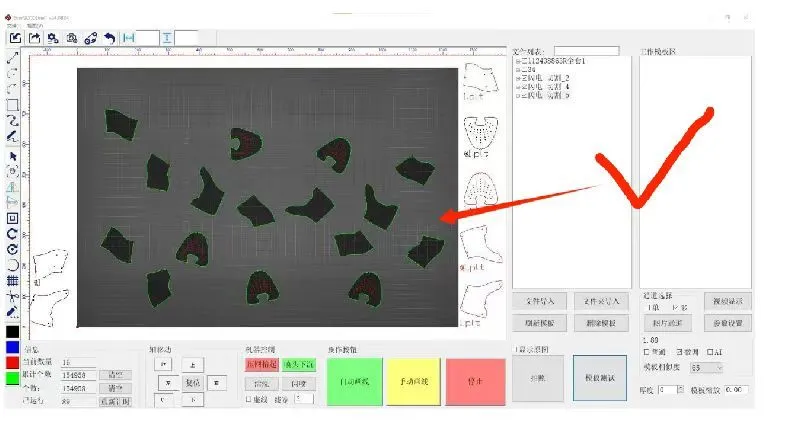789x429 pixels.
Task: Select the black arrow pointer tool
Action: (13, 156)
